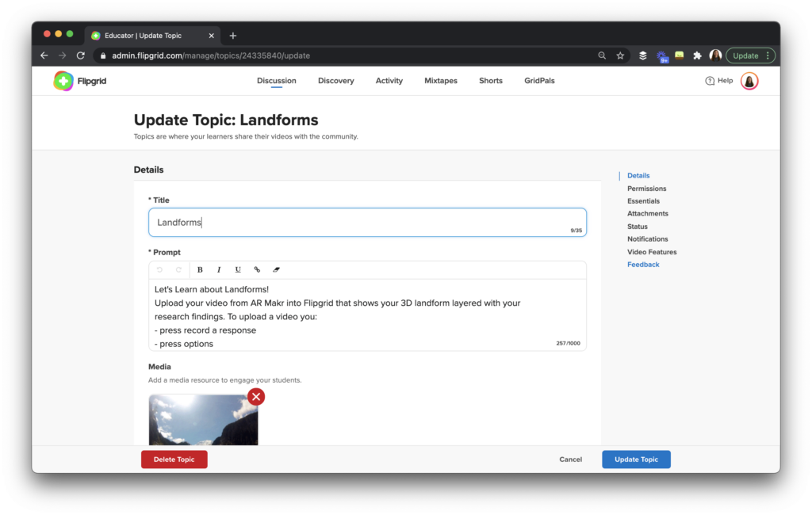Remove the attached media with the X icon
The height and width of the screenshot is (515, 812).
(255, 396)
